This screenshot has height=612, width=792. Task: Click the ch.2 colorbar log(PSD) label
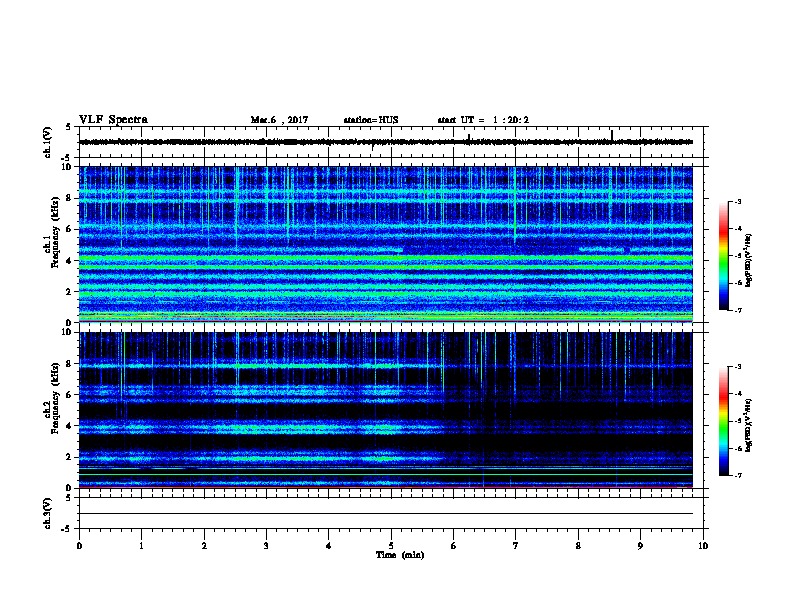(x=748, y=425)
